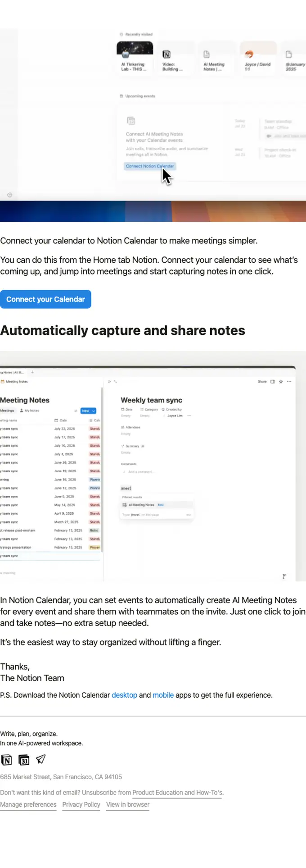Viewport: 306px width, 868px height.
Task: Open the Privacy Policy link
Action: [x=81, y=804]
